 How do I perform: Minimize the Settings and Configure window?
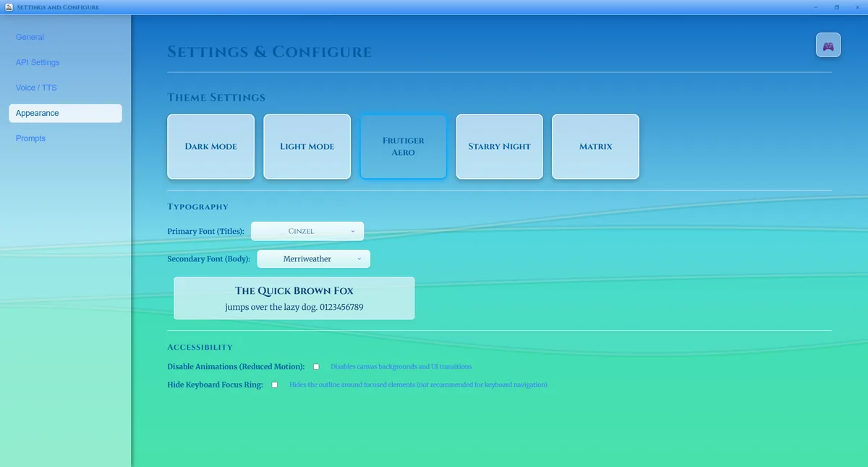click(x=816, y=7)
